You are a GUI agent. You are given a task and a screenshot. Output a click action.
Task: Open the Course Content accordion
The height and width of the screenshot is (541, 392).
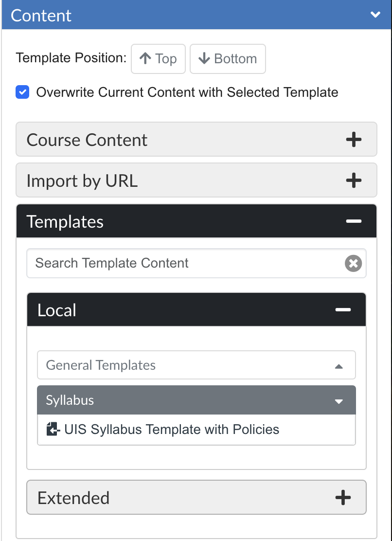click(196, 140)
